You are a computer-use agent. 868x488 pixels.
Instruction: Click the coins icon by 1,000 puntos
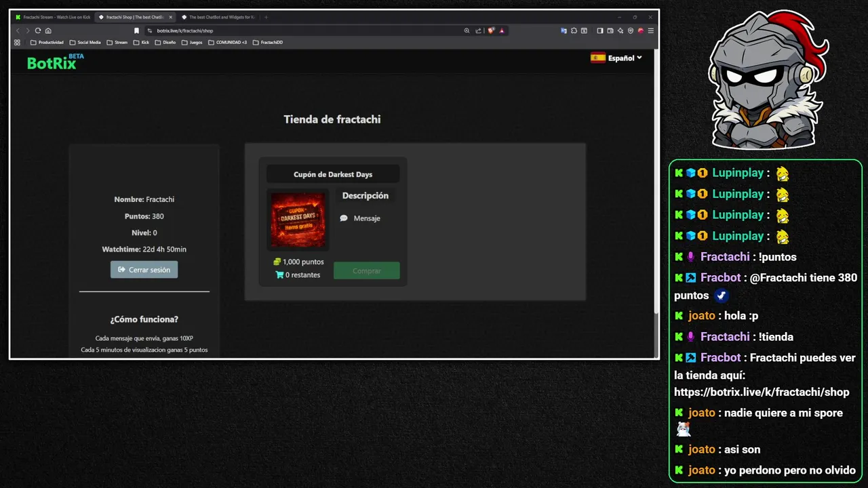(x=277, y=262)
